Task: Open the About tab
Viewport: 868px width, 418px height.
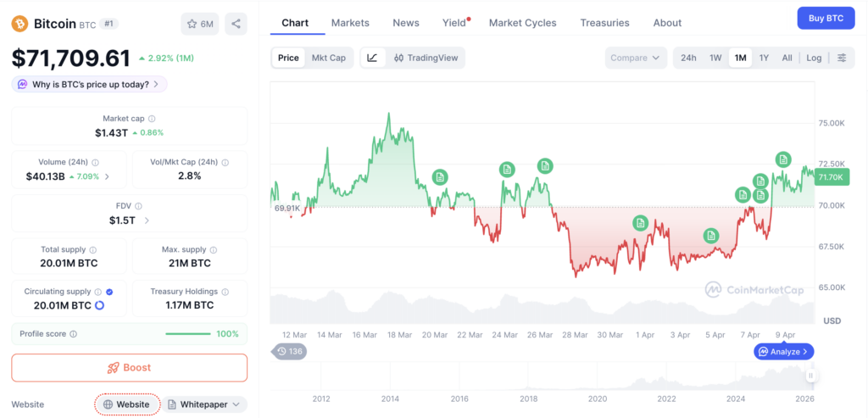Action: 667,23
